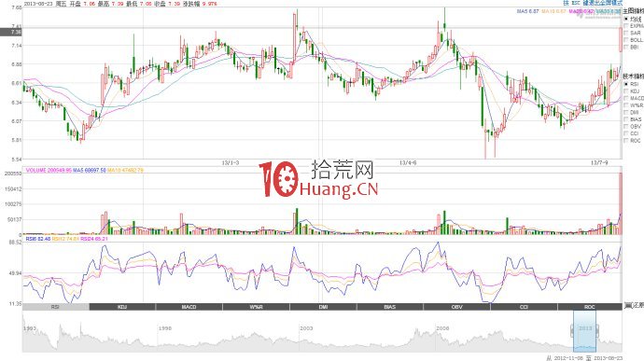Click the 13/7-9 date label on axis

(599, 163)
